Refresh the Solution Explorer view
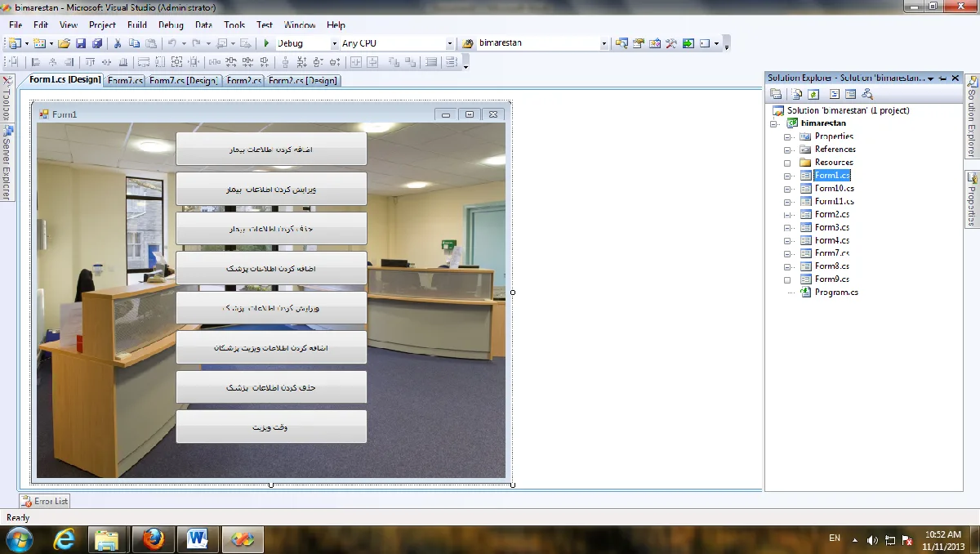This screenshot has width=980, height=554. [813, 94]
